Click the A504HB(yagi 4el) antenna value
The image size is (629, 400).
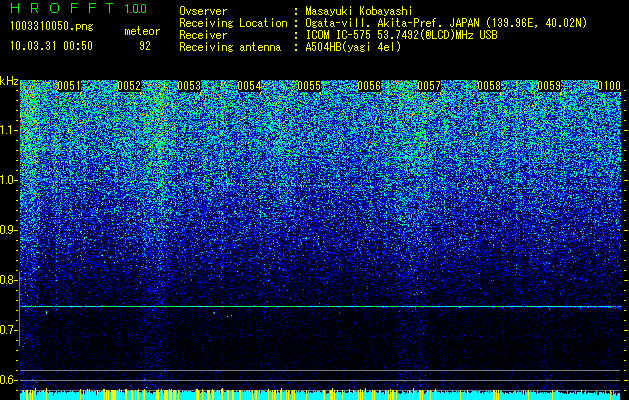pos(353,47)
